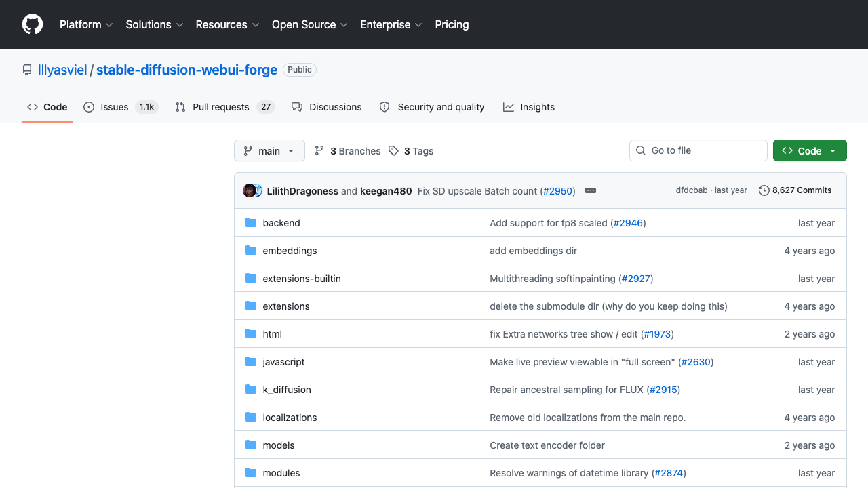Screen dimensions: 868x488
Task: Open the javascript folder name
Action: 284,362
